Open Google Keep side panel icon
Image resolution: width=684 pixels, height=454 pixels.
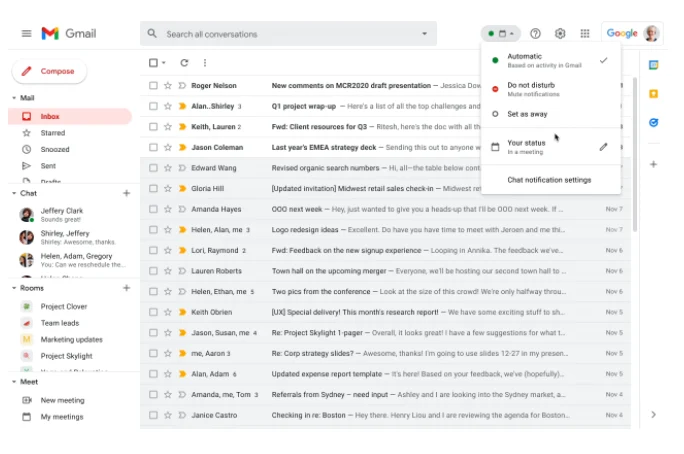coord(653,94)
